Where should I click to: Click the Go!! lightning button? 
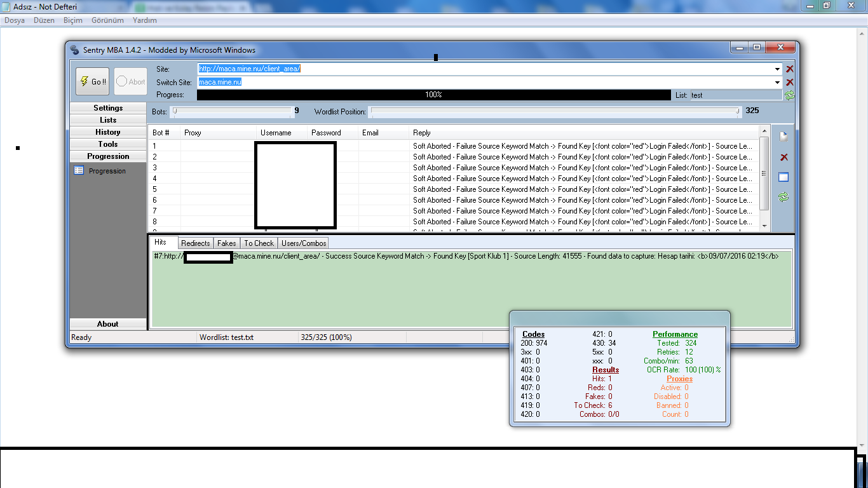coord(92,81)
